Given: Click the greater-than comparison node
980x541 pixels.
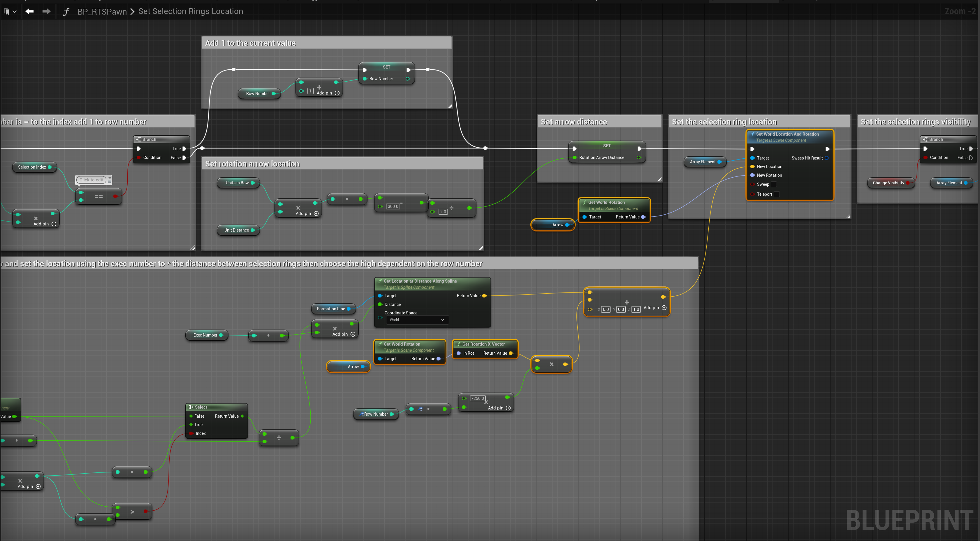Looking at the screenshot, I should [x=132, y=512].
